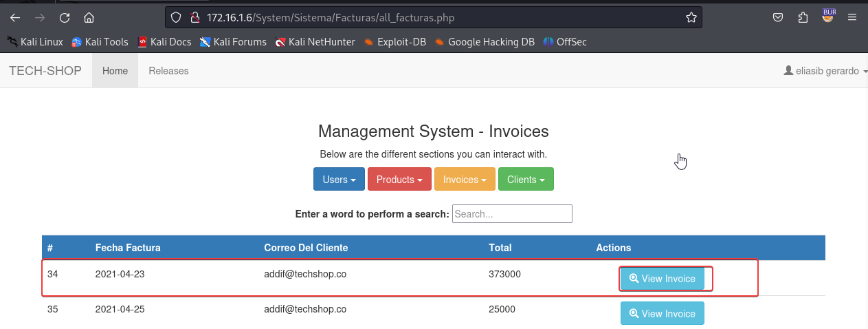
Task: Open the Invoices dropdown menu
Action: coord(464,180)
